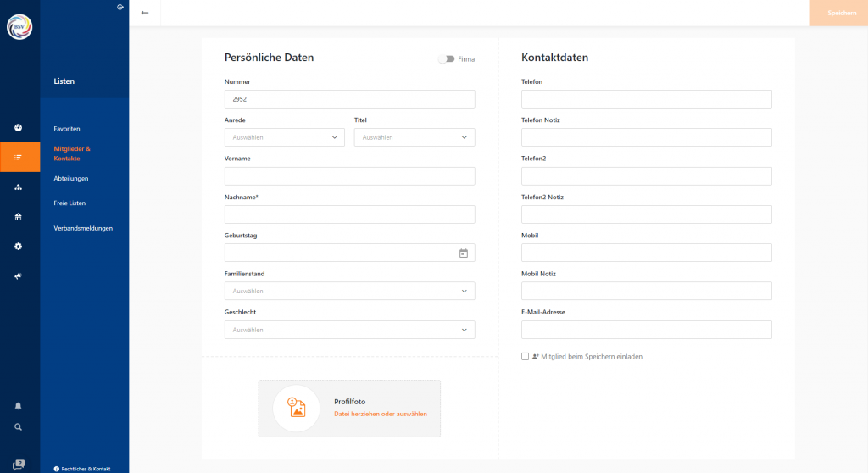
Task: Open settings gear in sidebar
Action: (x=19, y=247)
